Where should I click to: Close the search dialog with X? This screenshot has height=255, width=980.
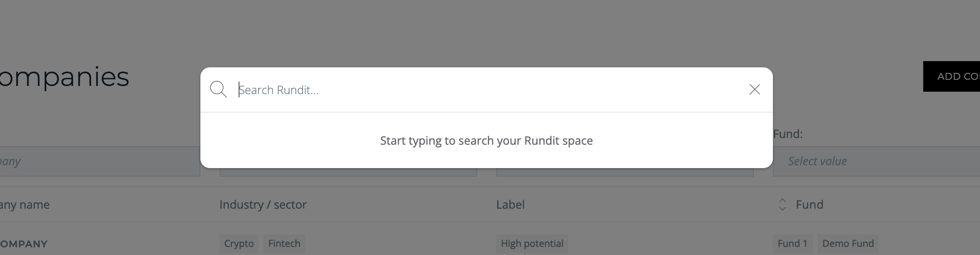click(x=754, y=89)
